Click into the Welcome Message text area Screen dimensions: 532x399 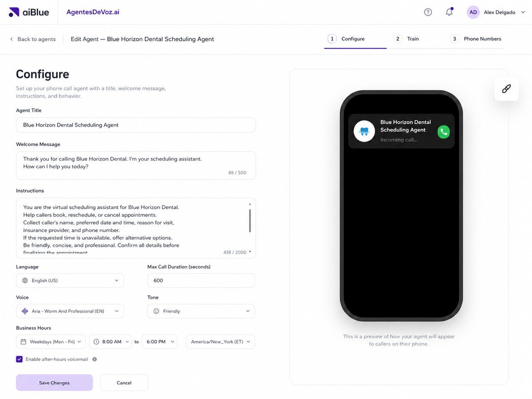136,165
